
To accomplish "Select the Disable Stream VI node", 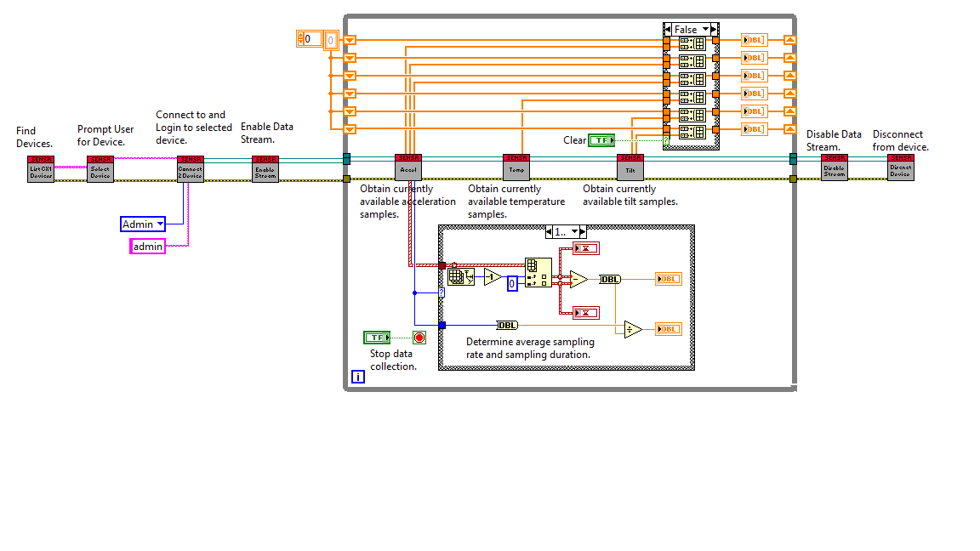I will [x=835, y=168].
